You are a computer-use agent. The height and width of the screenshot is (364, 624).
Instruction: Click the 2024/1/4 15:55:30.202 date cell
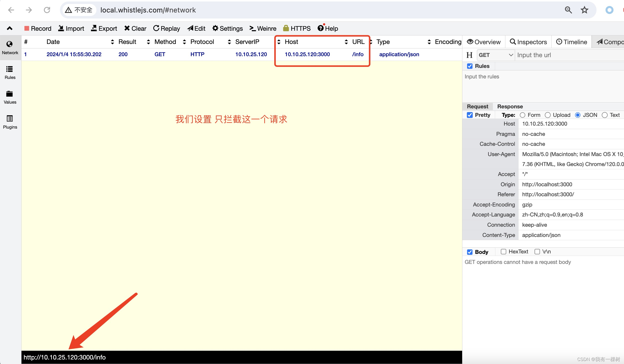(74, 54)
